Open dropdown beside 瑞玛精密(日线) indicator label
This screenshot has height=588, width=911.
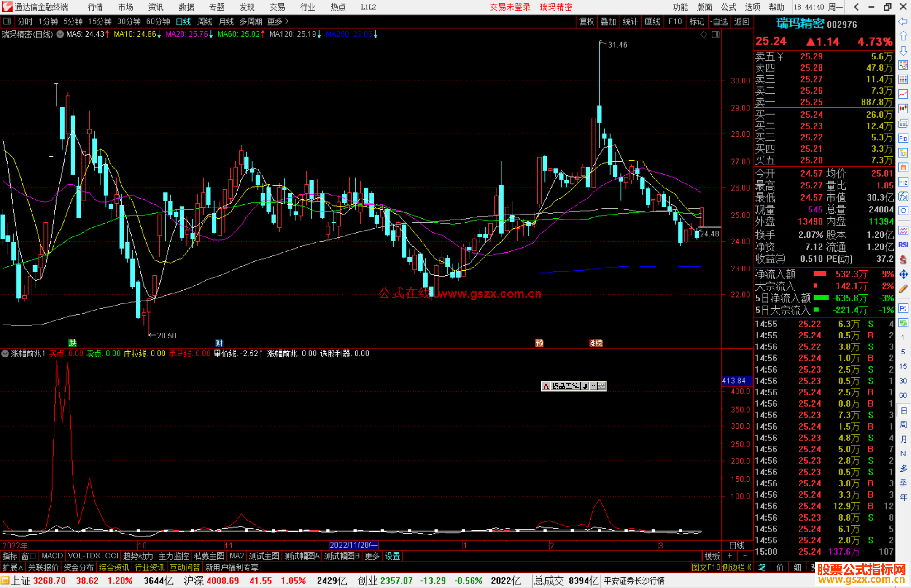60,34
